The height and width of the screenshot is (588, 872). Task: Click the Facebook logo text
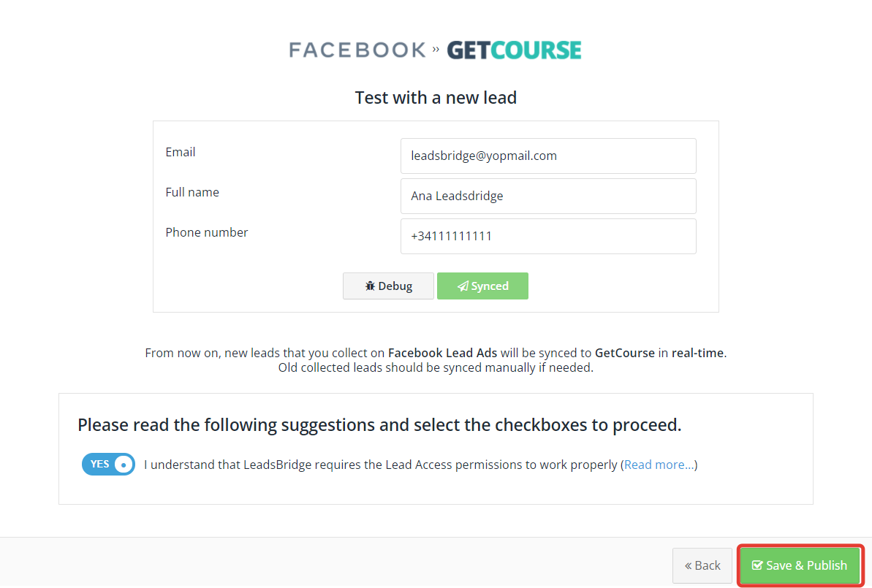[357, 50]
